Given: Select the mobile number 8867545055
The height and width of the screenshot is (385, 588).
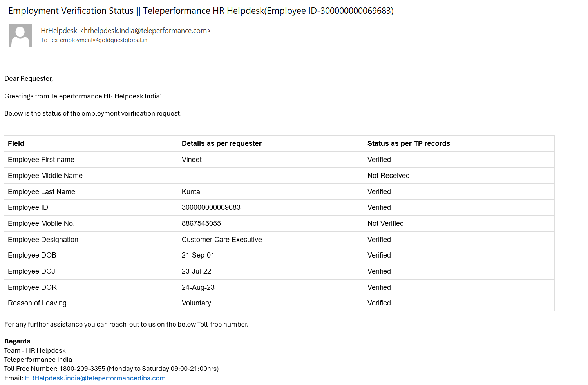Looking at the screenshot, I should pyautogui.click(x=201, y=223).
